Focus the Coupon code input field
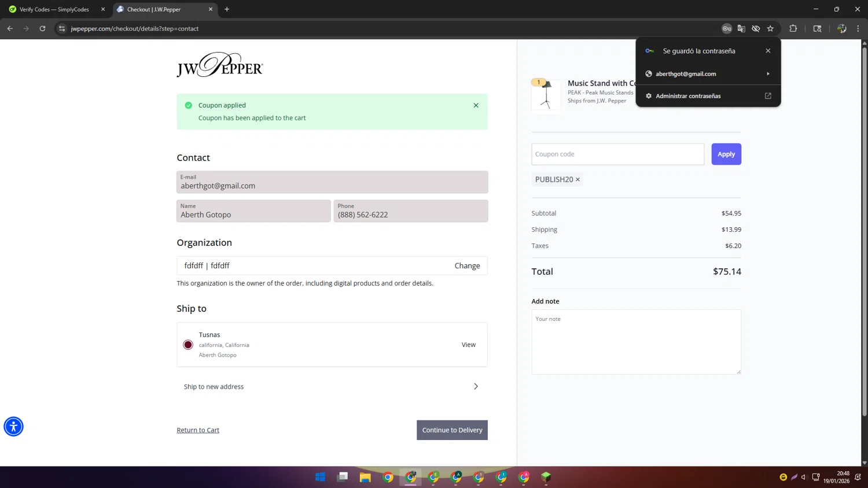 pyautogui.click(x=617, y=154)
